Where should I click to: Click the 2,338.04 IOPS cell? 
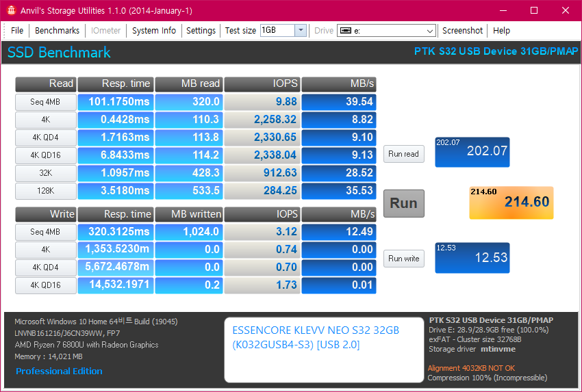pyautogui.click(x=262, y=155)
